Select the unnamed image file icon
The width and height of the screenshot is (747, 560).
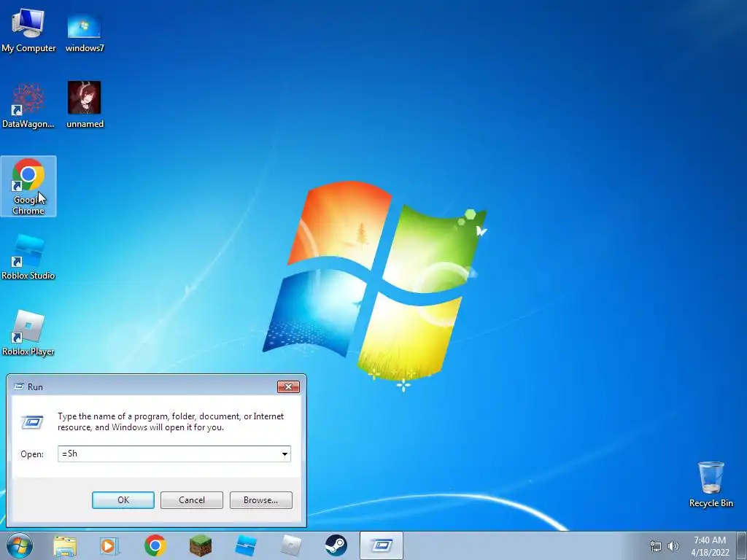[x=85, y=106]
